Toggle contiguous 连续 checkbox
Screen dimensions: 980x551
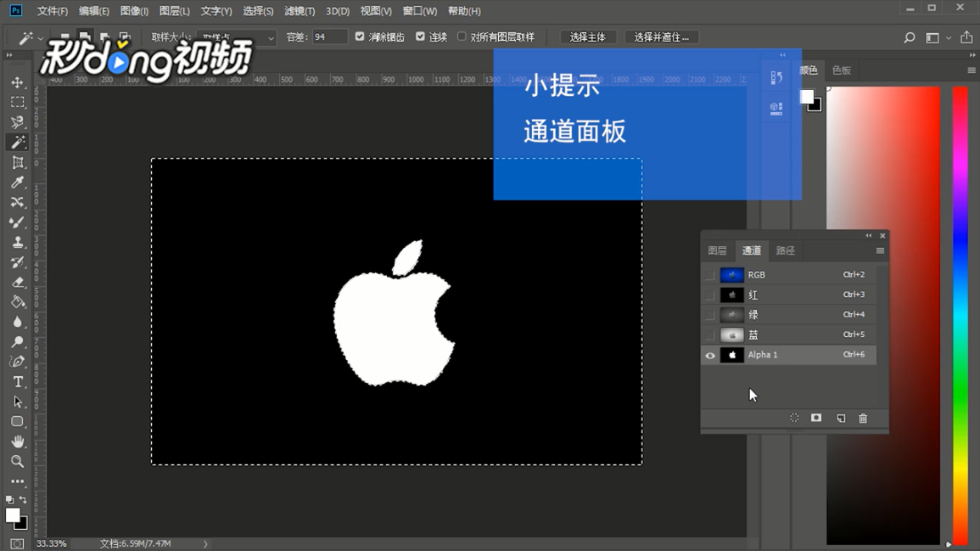click(x=420, y=37)
